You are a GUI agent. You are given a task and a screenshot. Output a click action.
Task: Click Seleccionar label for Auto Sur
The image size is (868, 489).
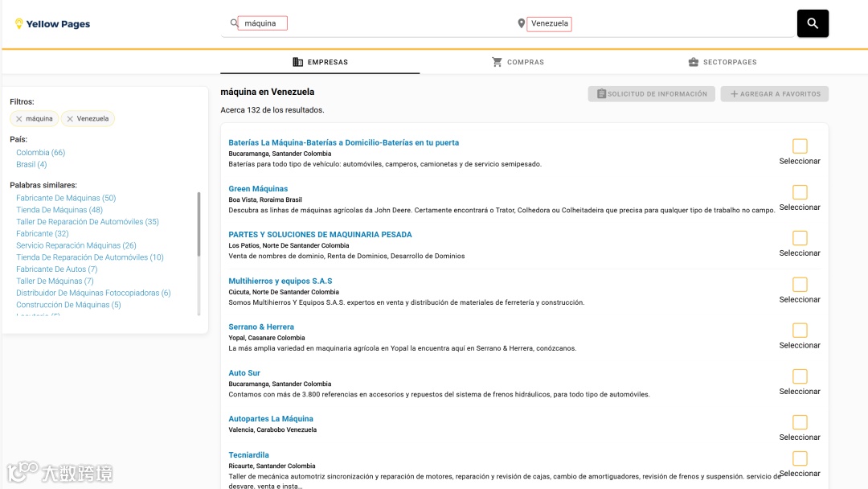(800, 392)
